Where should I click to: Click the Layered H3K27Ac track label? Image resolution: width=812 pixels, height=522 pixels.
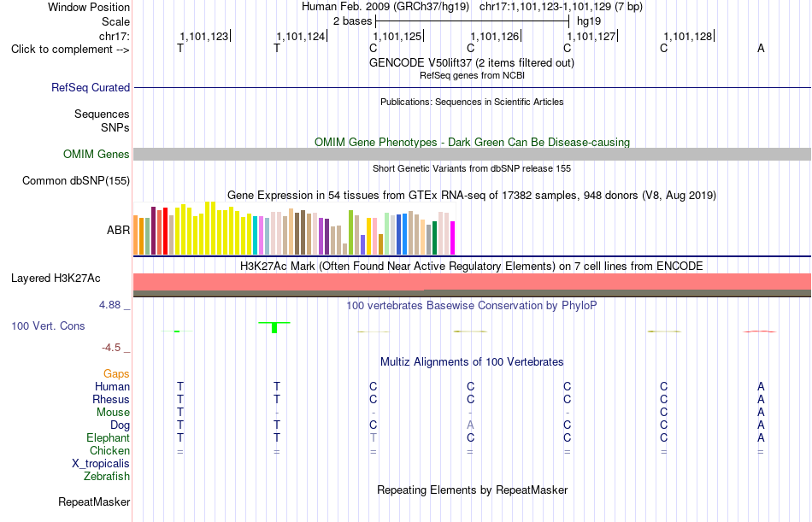tap(56, 279)
